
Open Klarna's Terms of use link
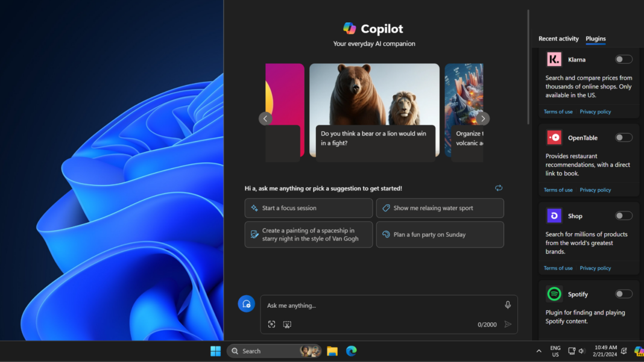(558, 111)
